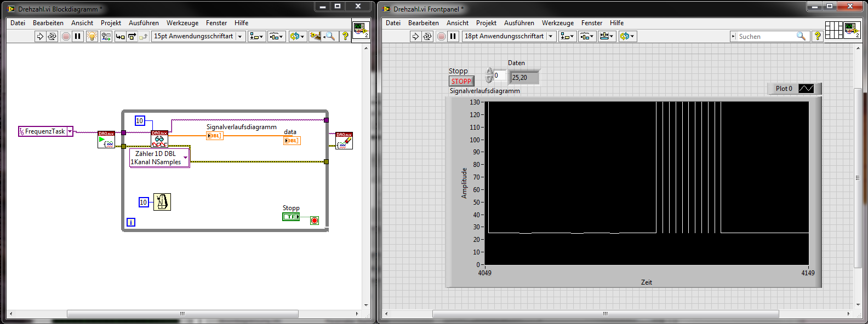868x324 pixels.
Task: Click the context help question mark in Frontpanel
Action: (817, 36)
